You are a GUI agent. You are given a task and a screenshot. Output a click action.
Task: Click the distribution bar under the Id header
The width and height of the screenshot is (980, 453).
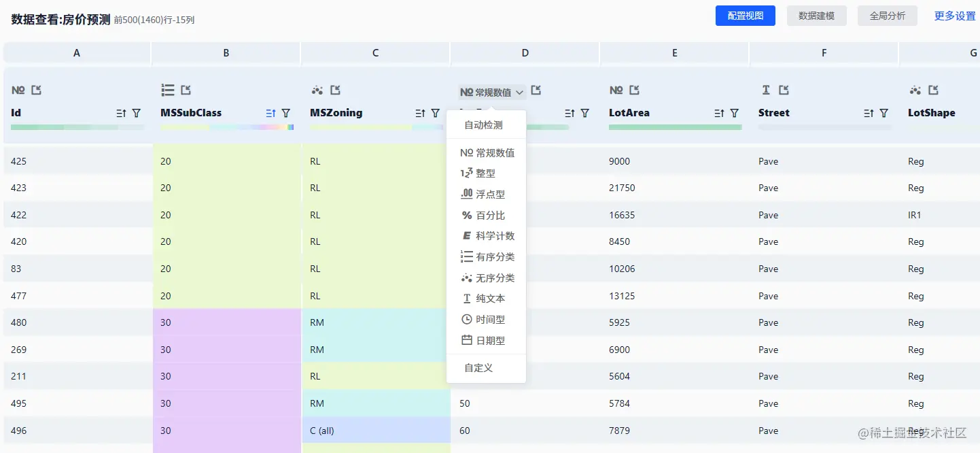(77, 127)
